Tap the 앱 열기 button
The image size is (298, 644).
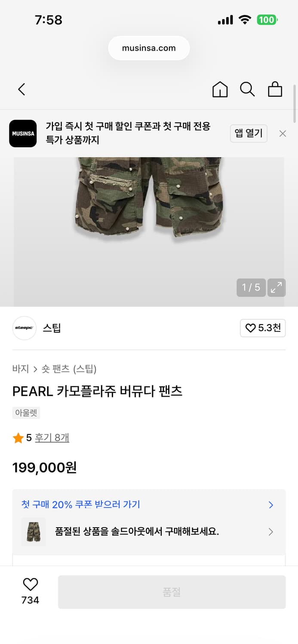tap(249, 134)
